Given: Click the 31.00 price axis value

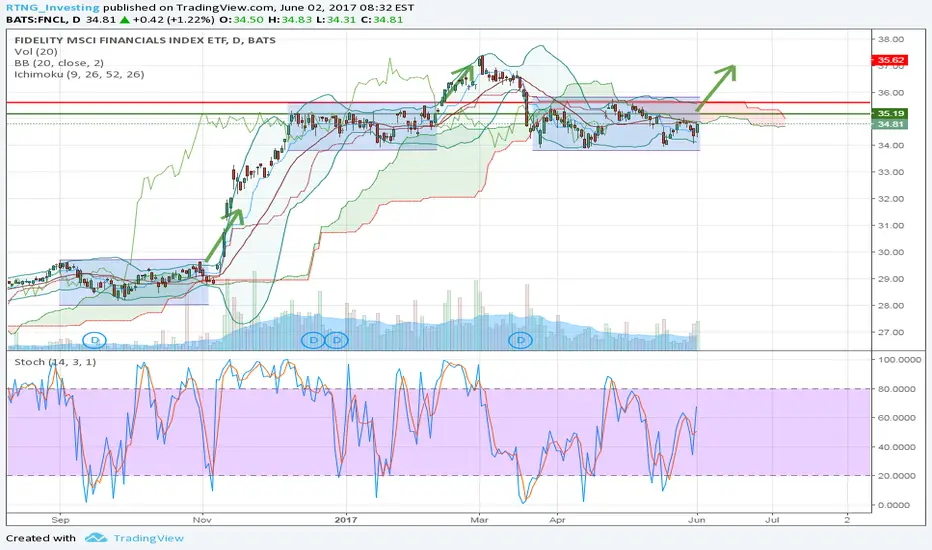Looking at the screenshot, I should (x=891, y=226).
